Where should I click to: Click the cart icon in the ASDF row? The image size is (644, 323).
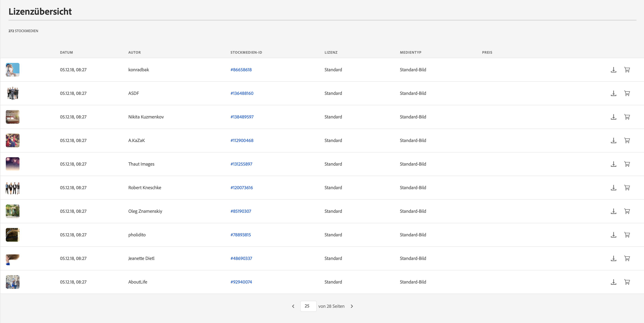pyautogui.click(x=627, y=93)
